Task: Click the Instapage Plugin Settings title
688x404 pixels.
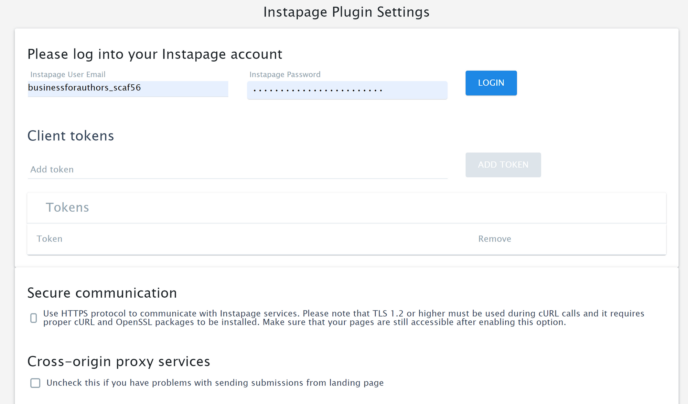Action: (x=346, y=12)
